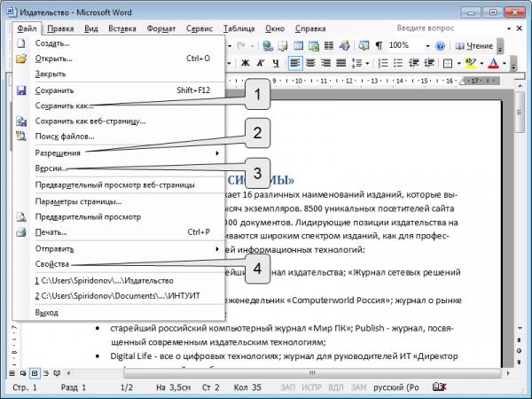Expand the Отправить submenu
The width and height of the screenshot is (532, 399).
pos(119,249)
